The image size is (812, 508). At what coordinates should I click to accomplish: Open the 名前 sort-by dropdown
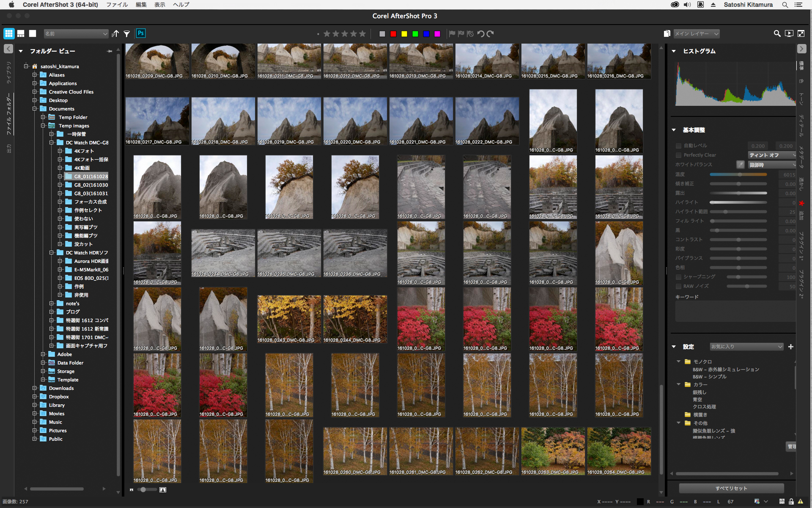[x=76, y=34]
